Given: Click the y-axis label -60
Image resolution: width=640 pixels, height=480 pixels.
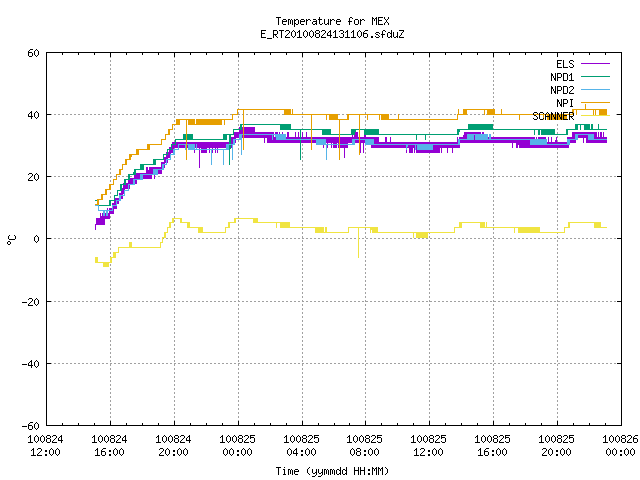Looking at the screenshot, I should tap(31, 426).
